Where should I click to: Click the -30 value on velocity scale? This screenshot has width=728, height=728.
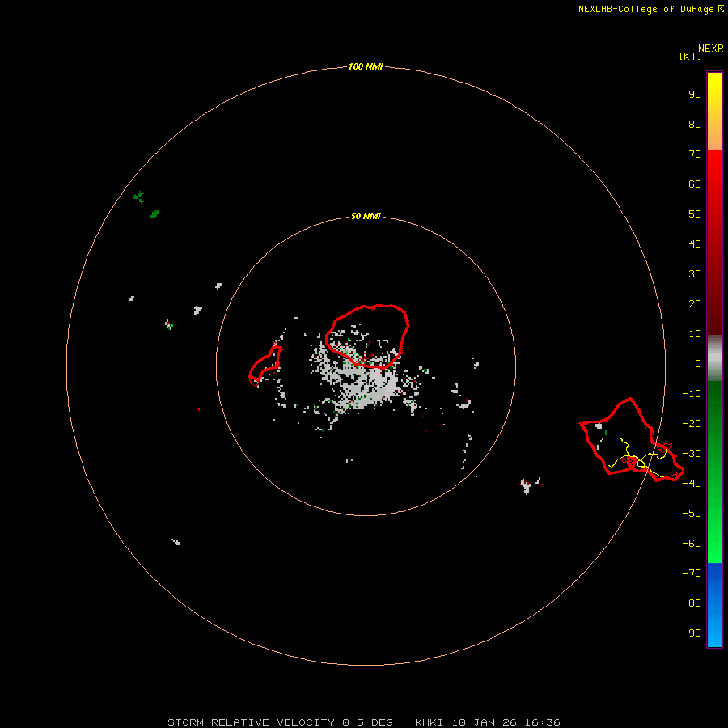692,454
